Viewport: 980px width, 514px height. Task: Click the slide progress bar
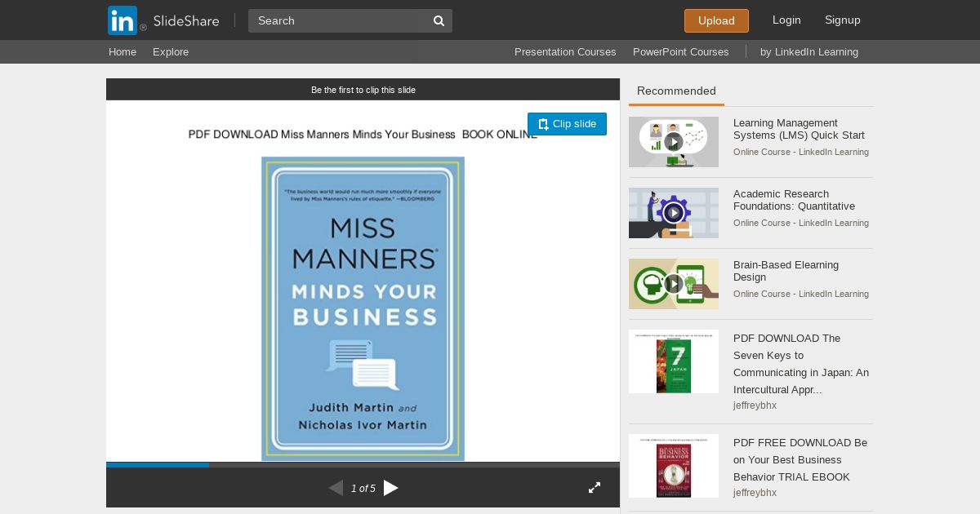(x=363, y=465)
